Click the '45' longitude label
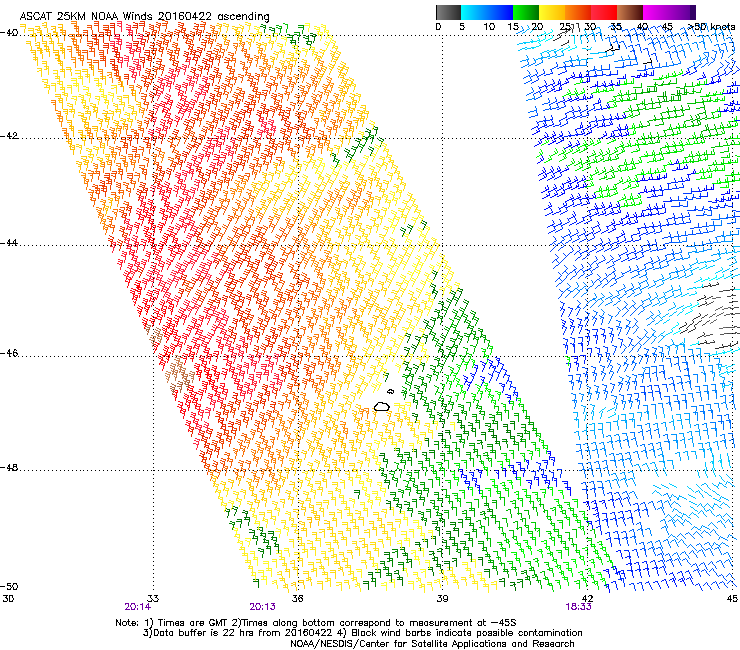Screen dimensions: 740x650 (x=732, y=599)
